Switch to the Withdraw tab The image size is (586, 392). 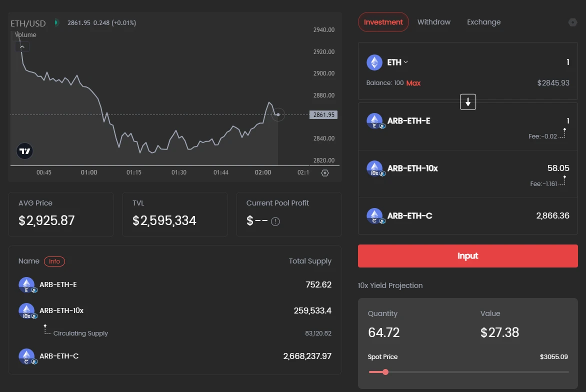(x=433, y=22)
